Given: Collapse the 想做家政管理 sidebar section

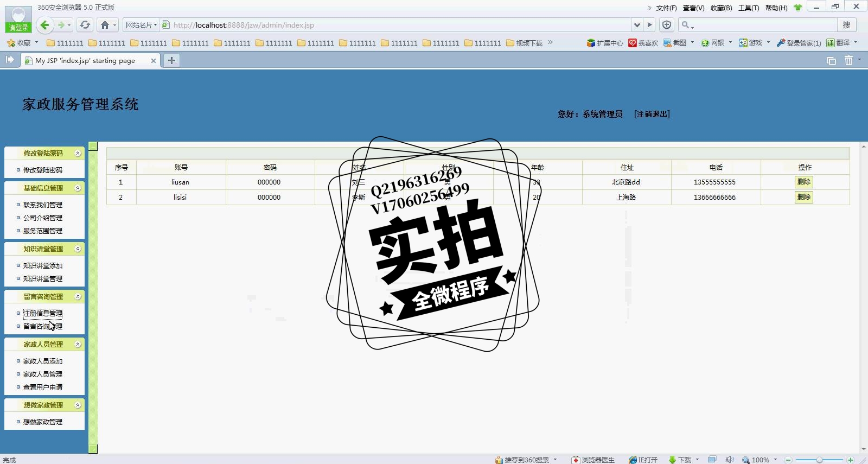Looking at the screenshot, I should click(78, 405).
